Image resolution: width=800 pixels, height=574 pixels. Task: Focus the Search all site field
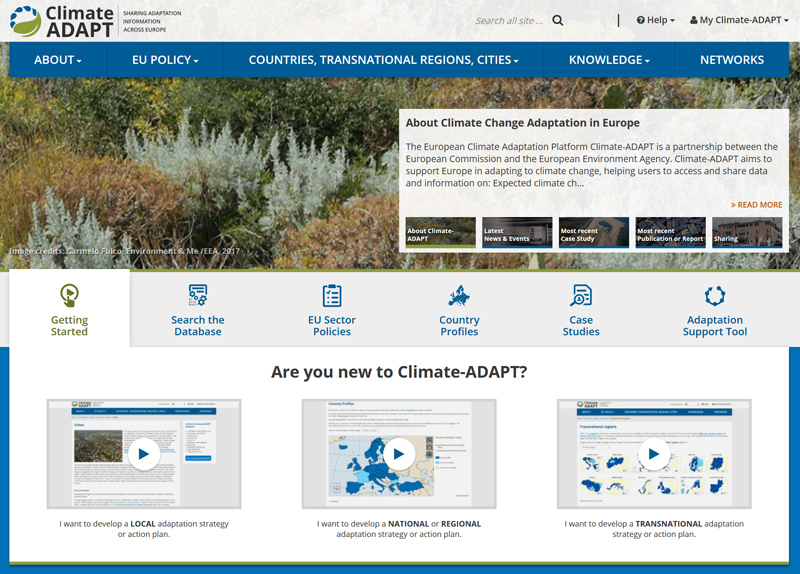510,20
